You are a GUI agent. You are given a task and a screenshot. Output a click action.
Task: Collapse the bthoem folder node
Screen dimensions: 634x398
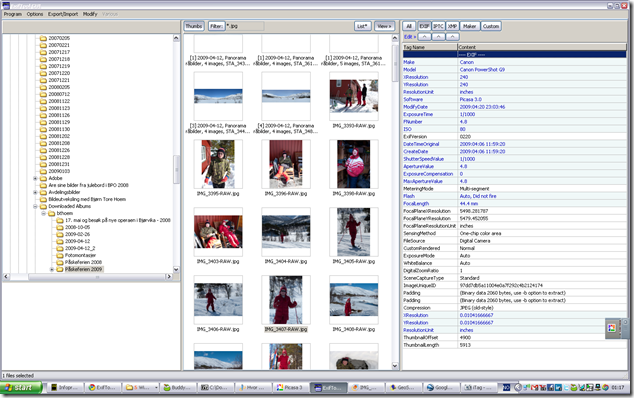pos(44,213)
